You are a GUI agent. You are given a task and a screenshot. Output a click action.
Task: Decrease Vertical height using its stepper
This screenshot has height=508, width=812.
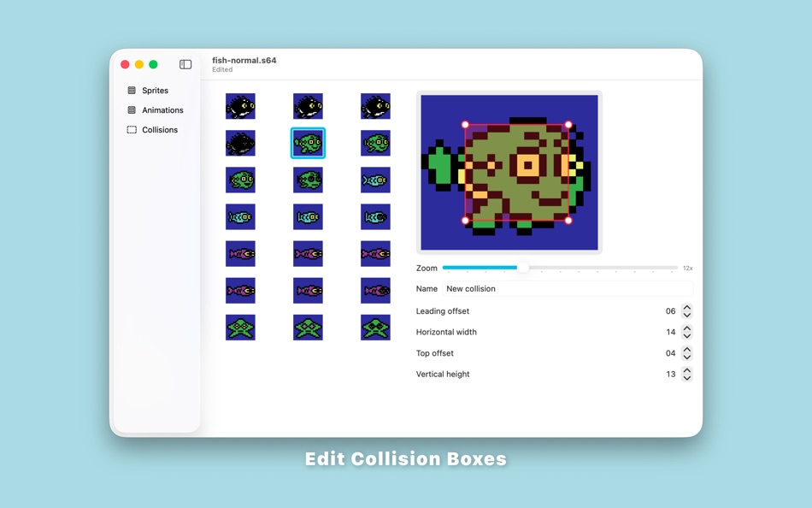tap(686, 377)
